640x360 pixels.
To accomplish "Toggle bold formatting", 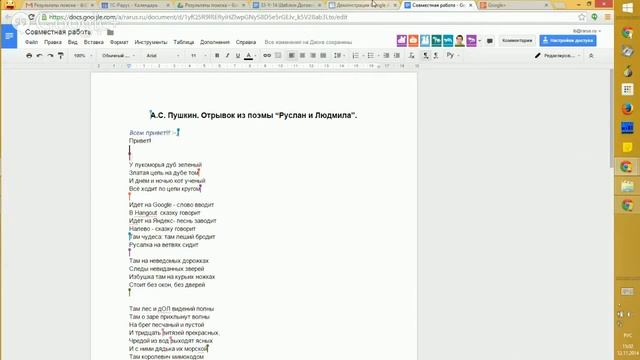I will coord(217,56).
